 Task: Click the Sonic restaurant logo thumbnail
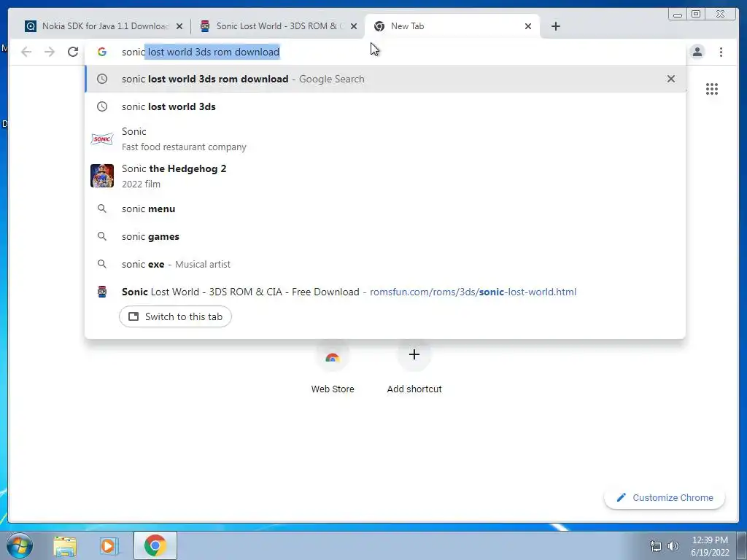click(102, 139)
